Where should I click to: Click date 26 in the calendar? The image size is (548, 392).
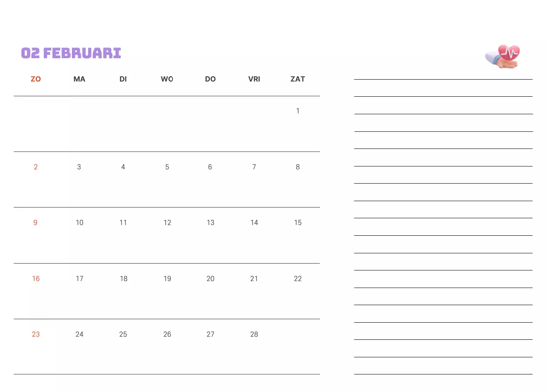[x=167, y=334]
